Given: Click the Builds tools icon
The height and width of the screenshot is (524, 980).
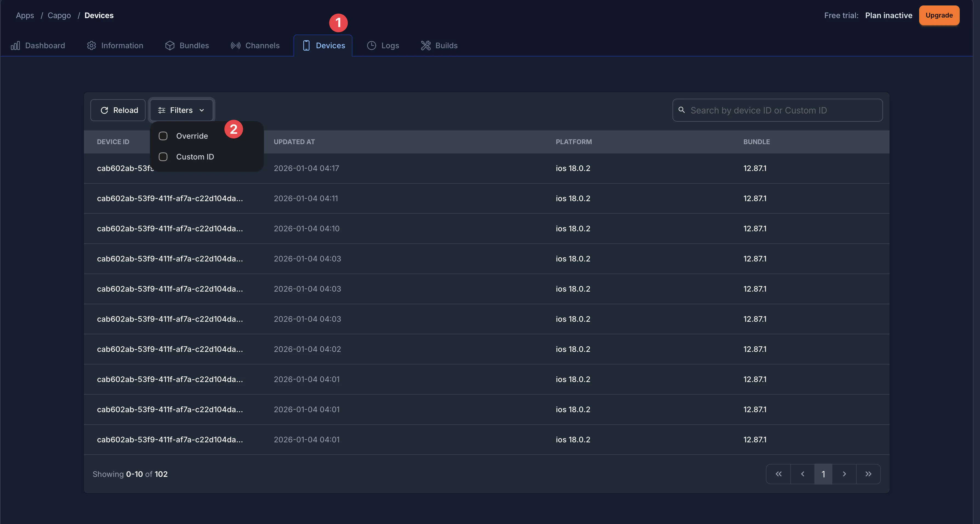Looking at the screenshot, I should tap(425, 46).
